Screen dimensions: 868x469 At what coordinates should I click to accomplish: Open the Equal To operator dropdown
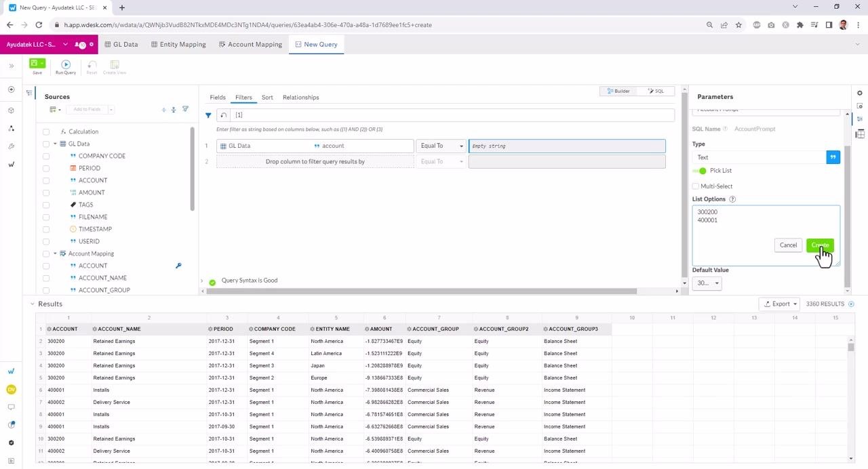point(441,146)
